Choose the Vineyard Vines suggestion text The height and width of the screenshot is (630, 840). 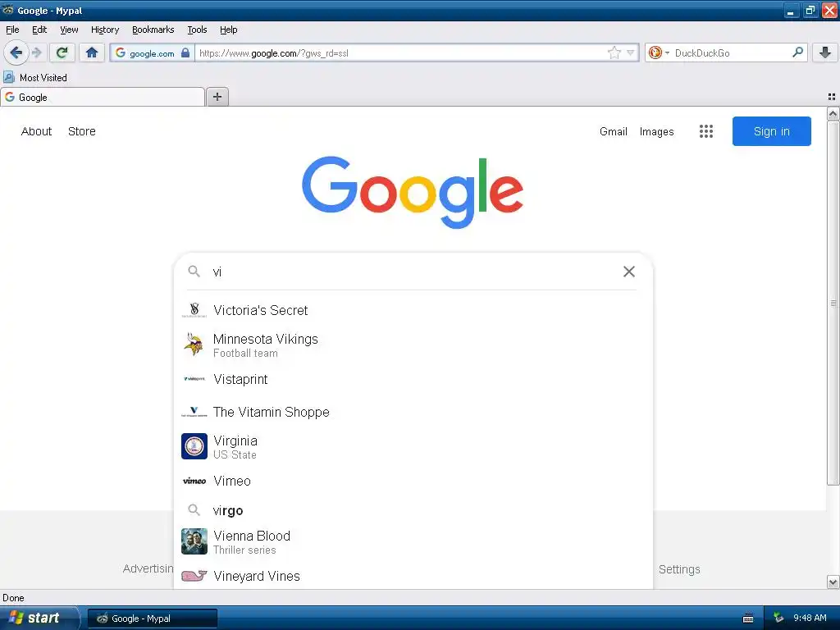(257, 577)
